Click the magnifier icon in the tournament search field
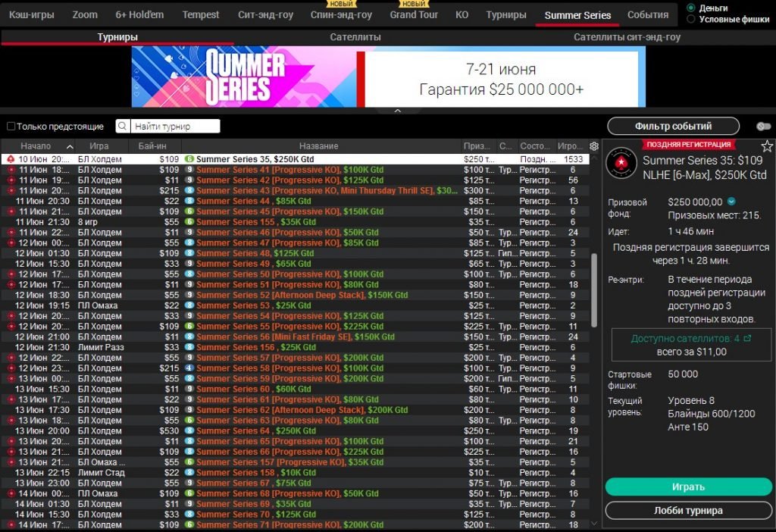776x532 pixels. [121, 125]
